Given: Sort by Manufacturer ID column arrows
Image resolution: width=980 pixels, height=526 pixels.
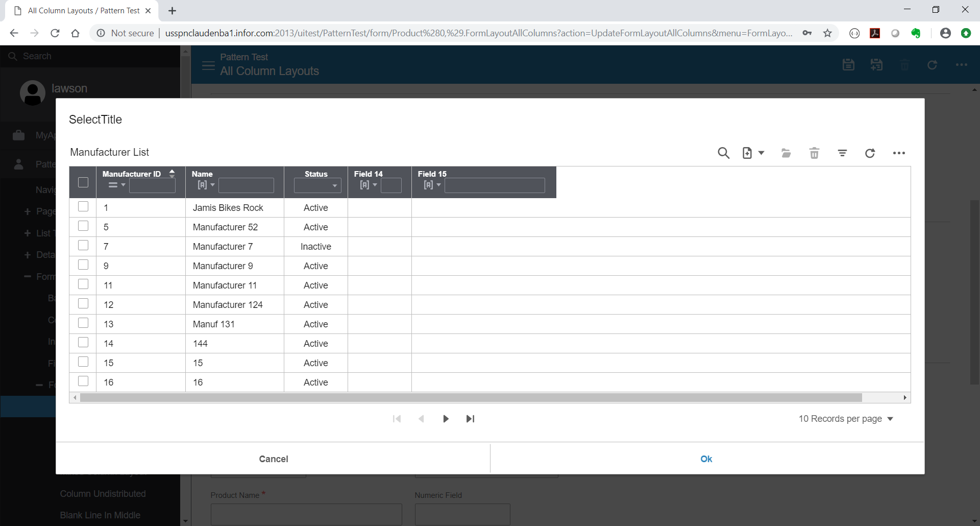Looking at the screenshot, I should coord(172,174).
